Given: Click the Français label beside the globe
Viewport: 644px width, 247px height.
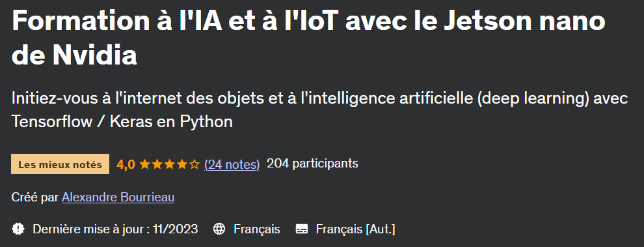Looking at the screenshot, I should (x=257, y=229).
